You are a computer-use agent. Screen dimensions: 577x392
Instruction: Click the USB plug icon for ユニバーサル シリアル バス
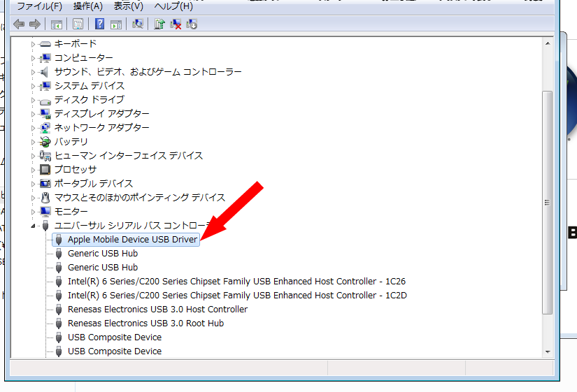(45, 226)
